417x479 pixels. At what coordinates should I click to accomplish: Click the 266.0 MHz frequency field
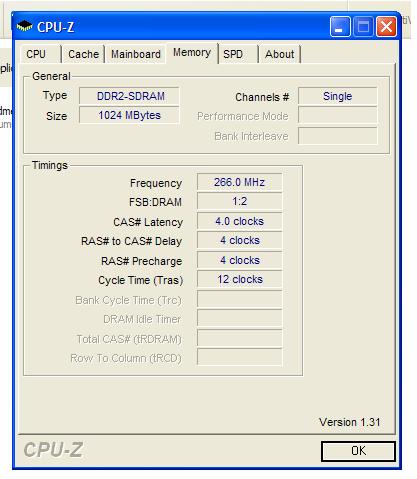(x=239, y=182)
